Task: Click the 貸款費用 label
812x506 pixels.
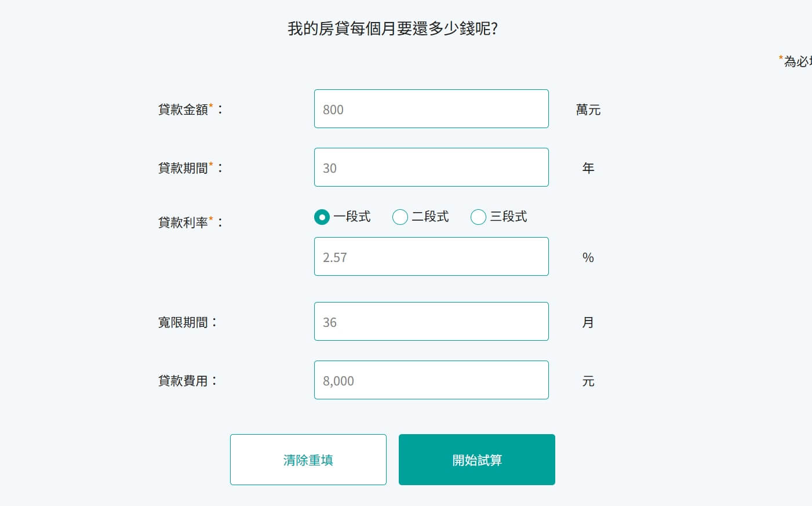Action: pos(185,380)
